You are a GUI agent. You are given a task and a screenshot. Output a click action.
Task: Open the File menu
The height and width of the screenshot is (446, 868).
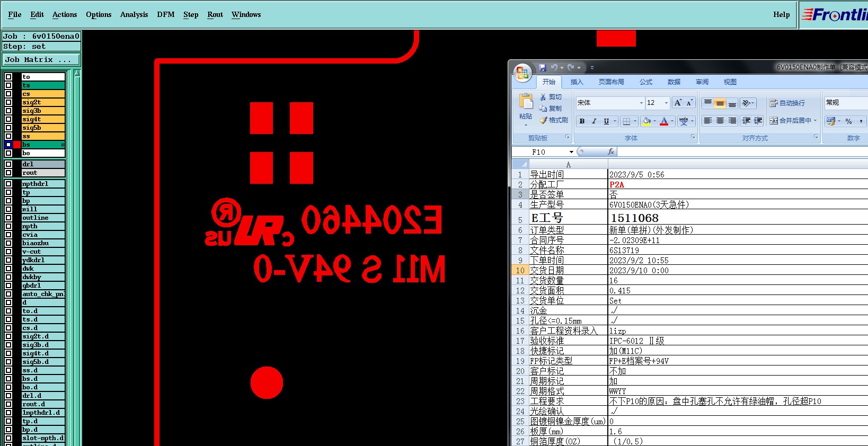click(15, 14)
